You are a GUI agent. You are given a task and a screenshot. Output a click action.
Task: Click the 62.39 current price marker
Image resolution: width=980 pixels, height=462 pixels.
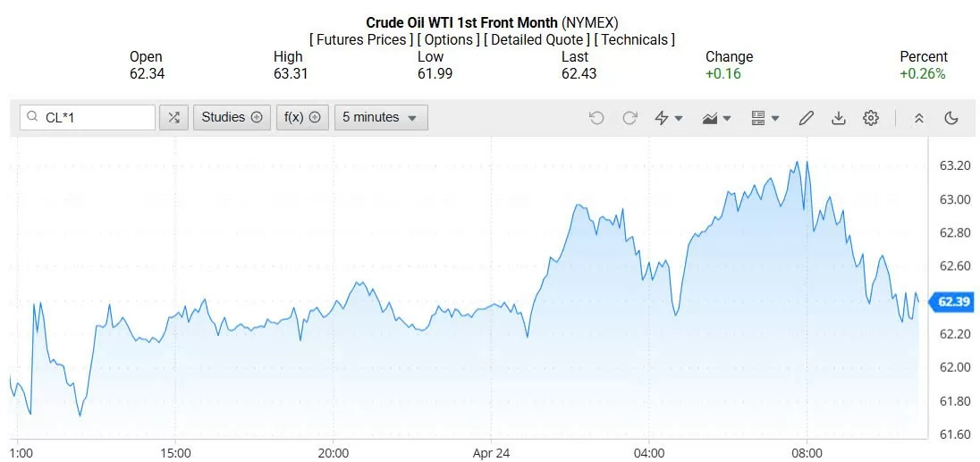[952, 302]
